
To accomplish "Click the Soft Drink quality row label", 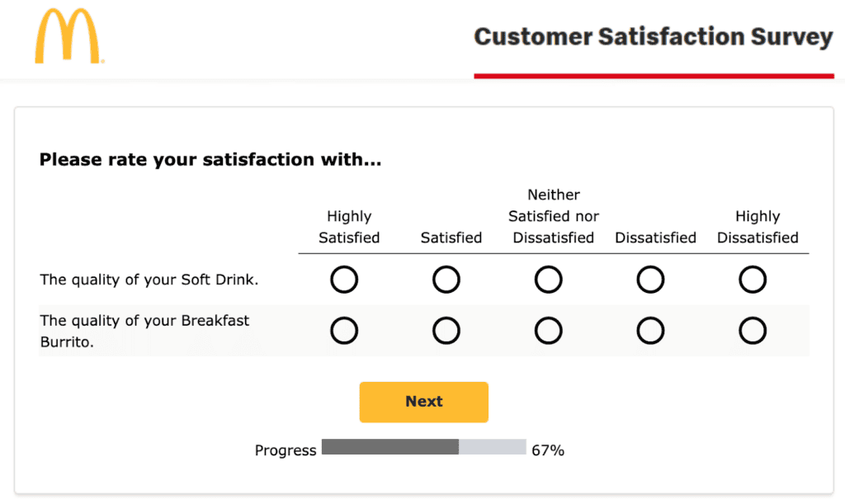I will [149, 280].
